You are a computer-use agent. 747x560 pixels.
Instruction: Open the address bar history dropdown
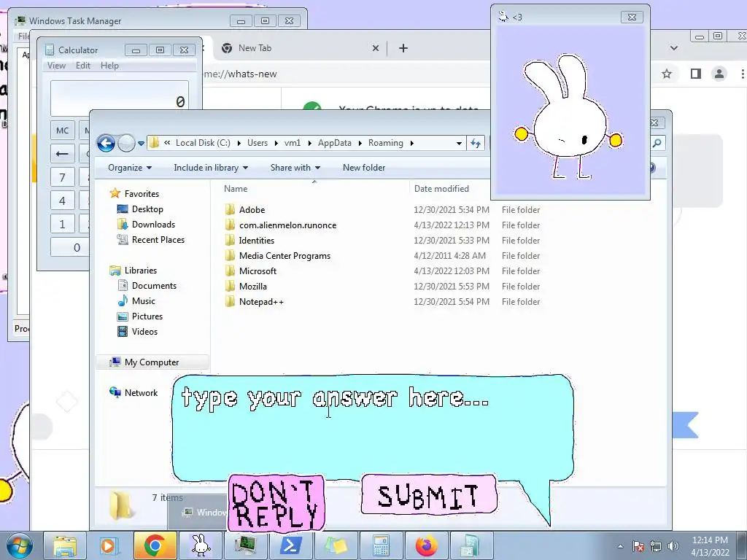tap(459, 143)
